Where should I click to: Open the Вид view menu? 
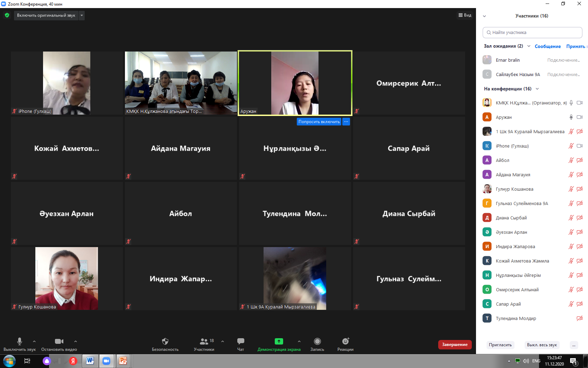tap(465, 15)
